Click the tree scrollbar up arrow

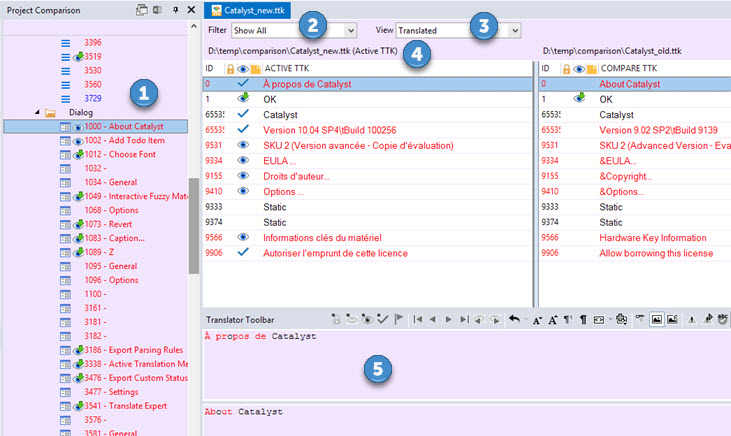click(x=194, y=27)
